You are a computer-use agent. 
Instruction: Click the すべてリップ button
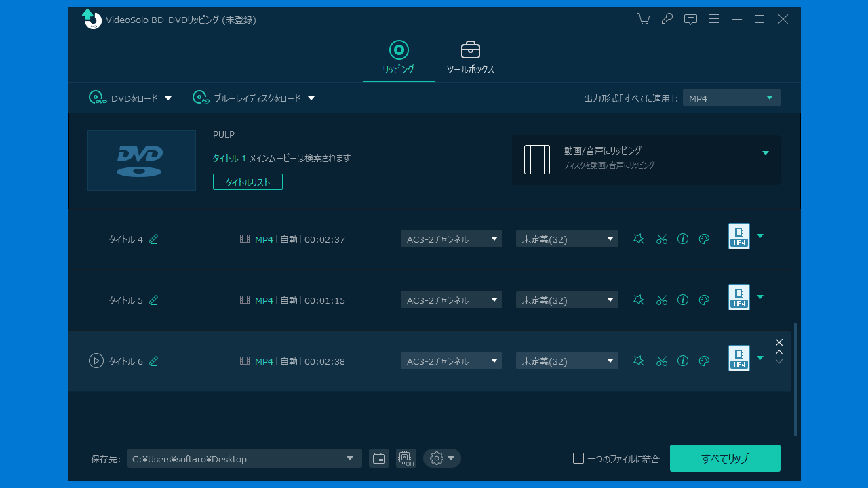click(x=725, y=458)
